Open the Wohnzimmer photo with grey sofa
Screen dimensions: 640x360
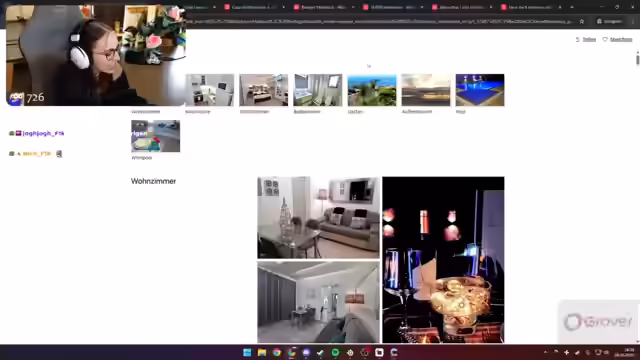click(x=318, y=218)
